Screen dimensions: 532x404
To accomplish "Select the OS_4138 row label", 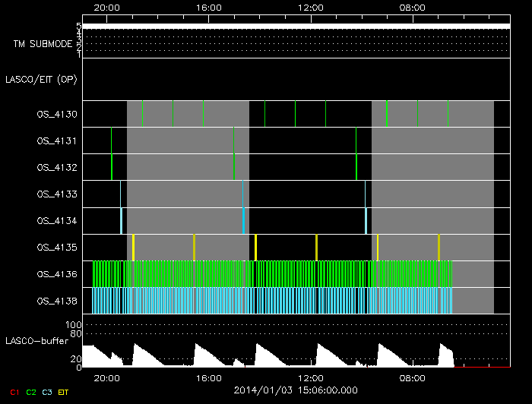I will [x=57, y=300].
